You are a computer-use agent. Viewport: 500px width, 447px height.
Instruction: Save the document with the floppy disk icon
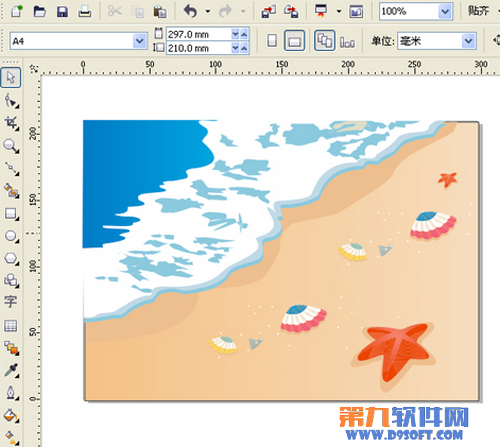pyautogui.click(x=62, y=12)
